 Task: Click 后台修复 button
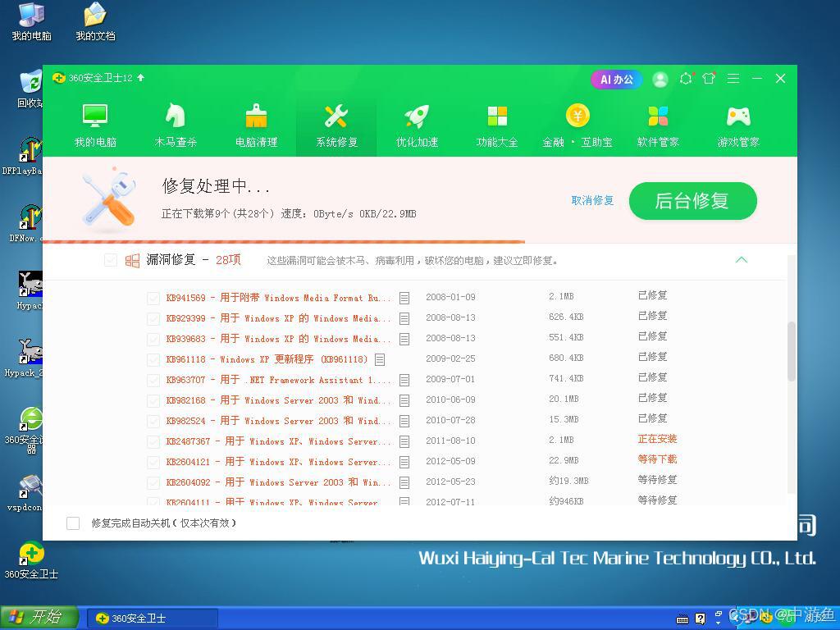point(692,201)
